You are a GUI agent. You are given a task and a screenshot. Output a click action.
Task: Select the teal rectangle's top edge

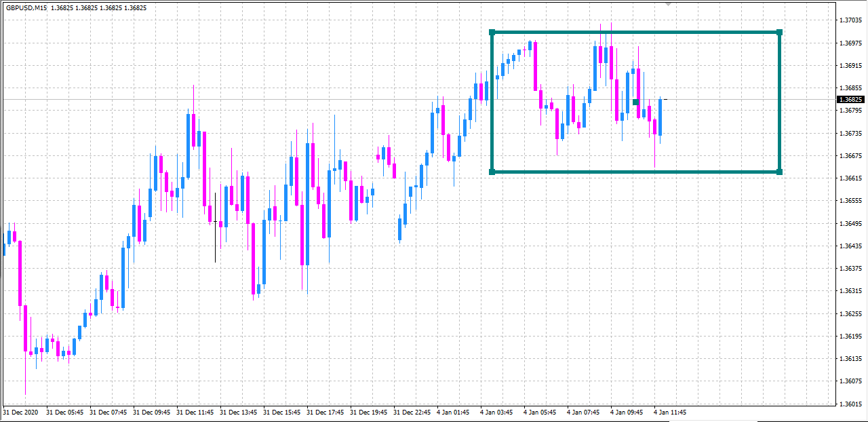(x=636, y=32)
